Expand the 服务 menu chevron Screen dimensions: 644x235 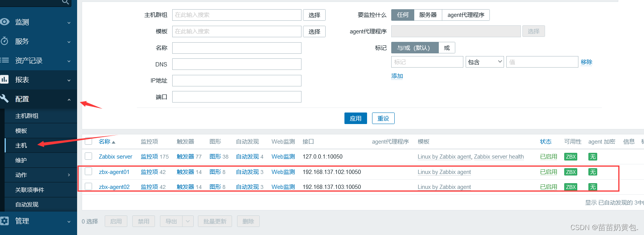tap(69, 42)
